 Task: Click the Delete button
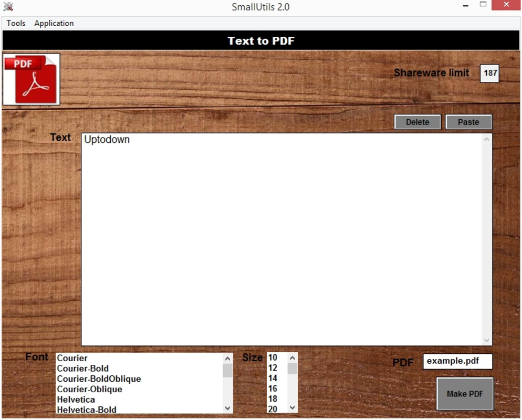pyautogui.click(x=417, y=122)
